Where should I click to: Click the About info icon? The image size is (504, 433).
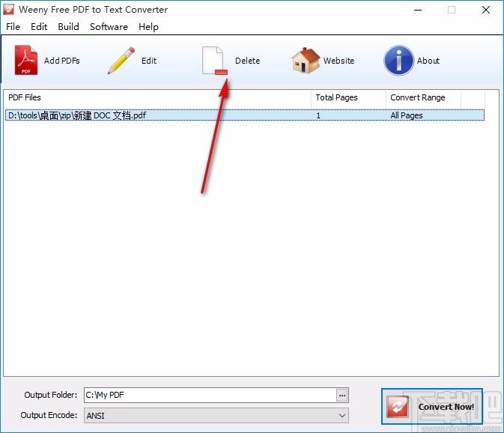click(x=398, y=60)
